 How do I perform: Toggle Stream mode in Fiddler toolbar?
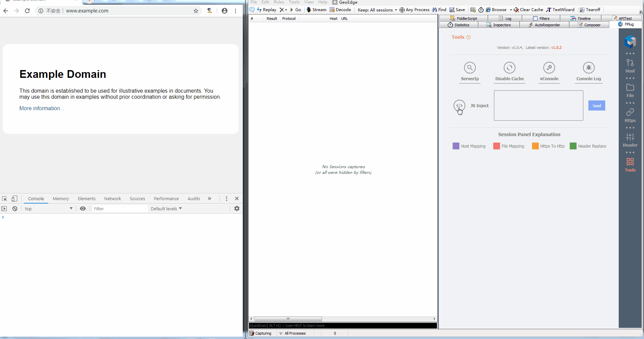[316, 10]
